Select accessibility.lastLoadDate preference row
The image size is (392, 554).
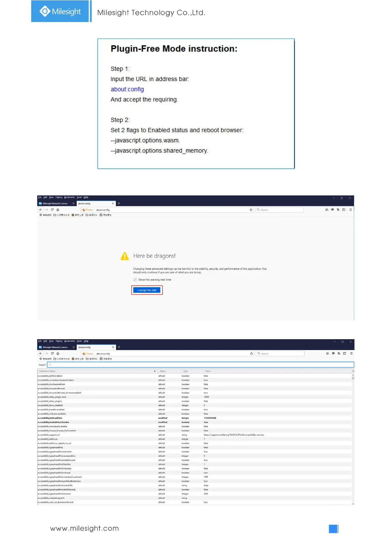[x=195, y=418]
